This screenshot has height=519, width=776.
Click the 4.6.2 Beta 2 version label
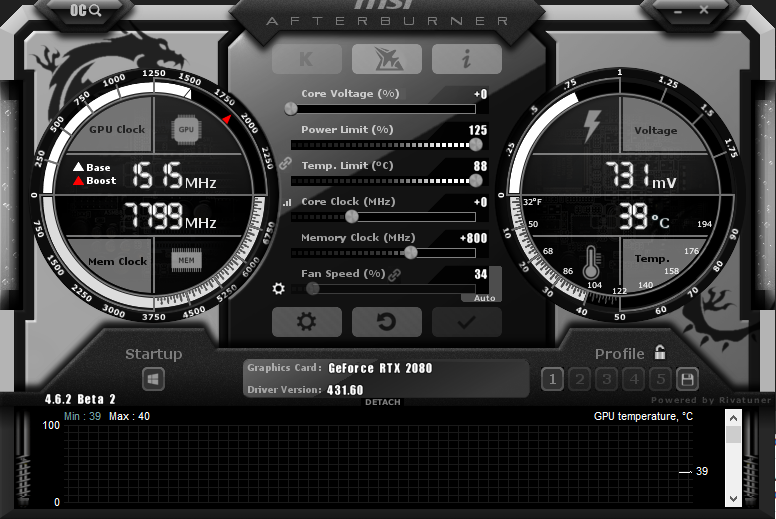[x=80, y=399]
